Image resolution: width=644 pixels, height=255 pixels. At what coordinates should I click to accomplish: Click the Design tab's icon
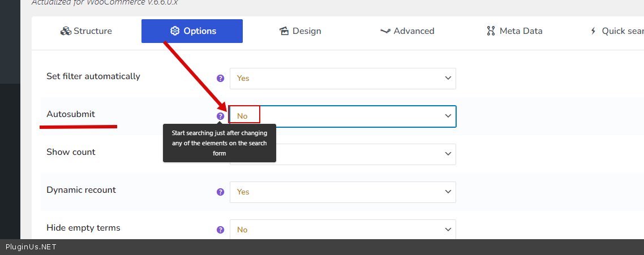(x=285, y=31)
